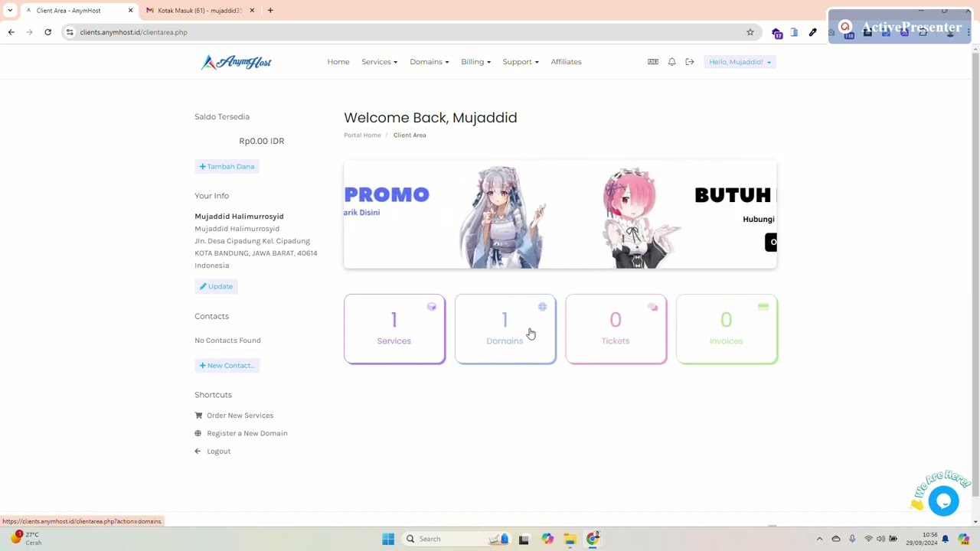Expand the Domains dropdown menu
This screenshot has height=551, width=980.
pyautogui.click(x=429, y=62)
